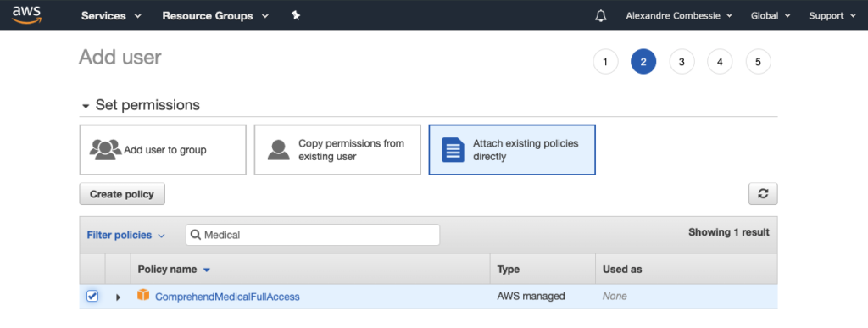This screenshot has height=328, width=868.
Task: Sort by the Policy name column
Action: 174,270
